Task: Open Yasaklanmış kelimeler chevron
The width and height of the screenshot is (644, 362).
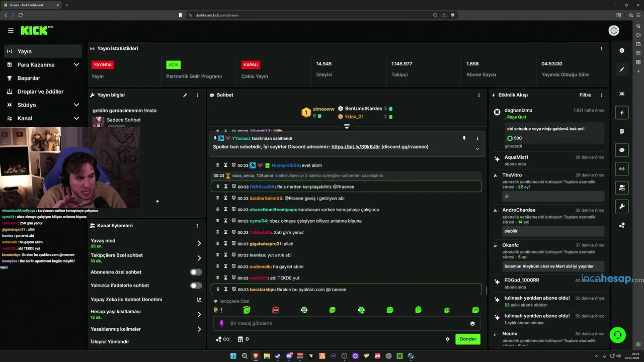Action: coord(199,329)
